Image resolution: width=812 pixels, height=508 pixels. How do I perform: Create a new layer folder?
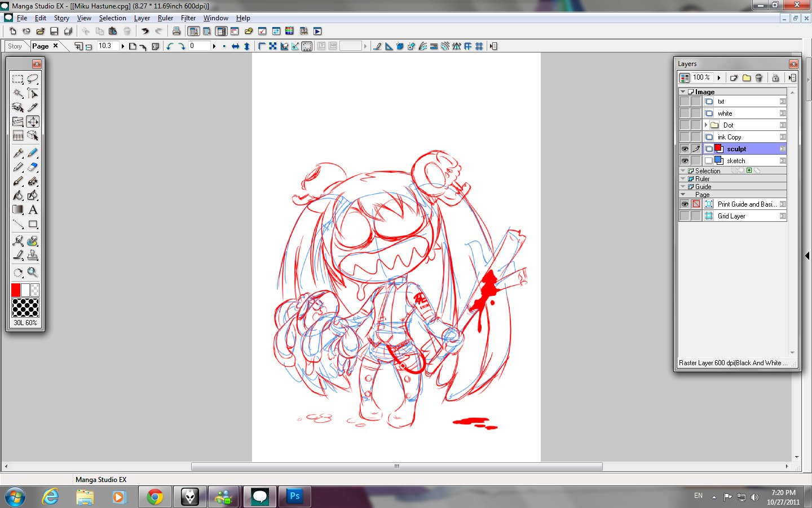click(x=747, y=78)
